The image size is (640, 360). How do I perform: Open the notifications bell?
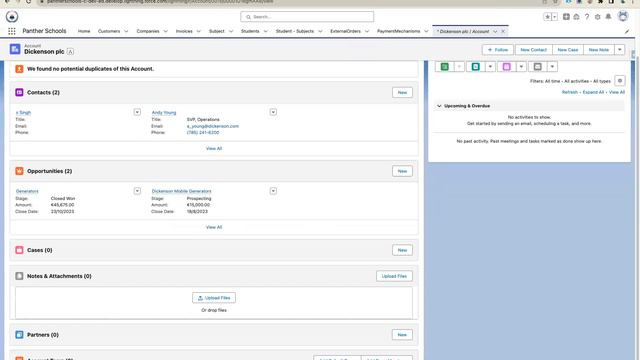[x=608, y=17]
